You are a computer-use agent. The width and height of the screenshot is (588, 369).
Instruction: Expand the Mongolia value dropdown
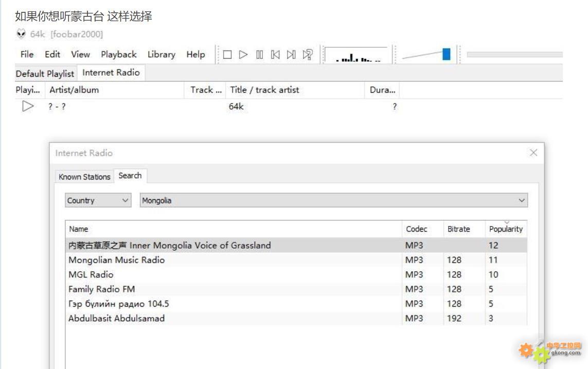(522, 201)
